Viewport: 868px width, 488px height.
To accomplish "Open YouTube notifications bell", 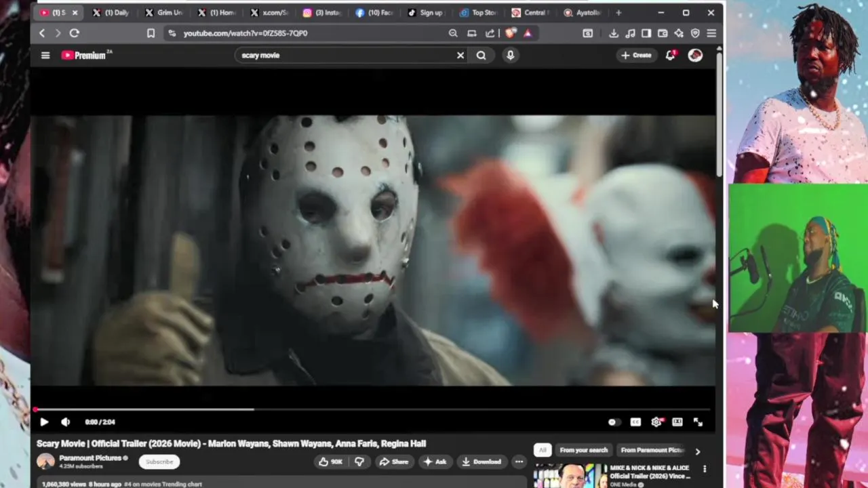I will click(670, 56).
